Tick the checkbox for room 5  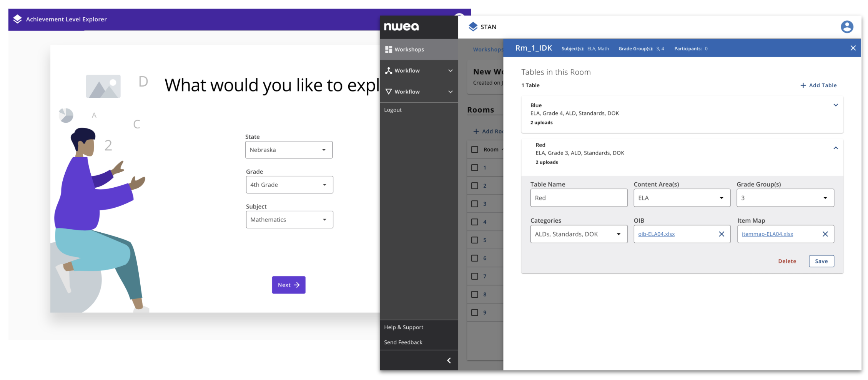[x=475, y=240]
